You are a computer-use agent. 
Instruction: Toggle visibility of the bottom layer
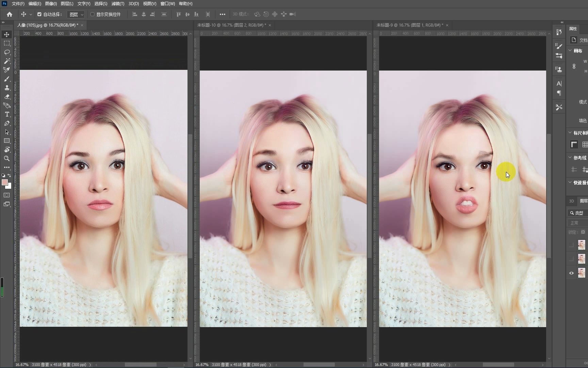[x=571, y=273]
